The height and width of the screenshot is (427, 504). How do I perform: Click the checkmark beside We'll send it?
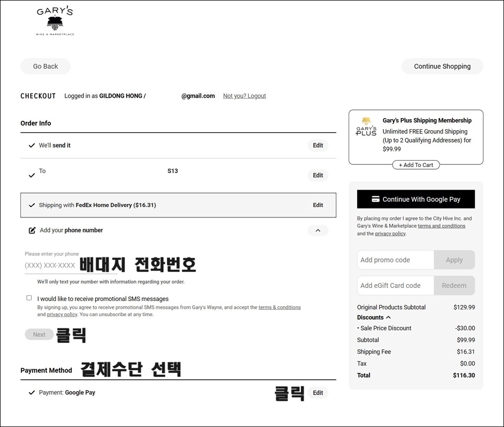pos(31,145)
